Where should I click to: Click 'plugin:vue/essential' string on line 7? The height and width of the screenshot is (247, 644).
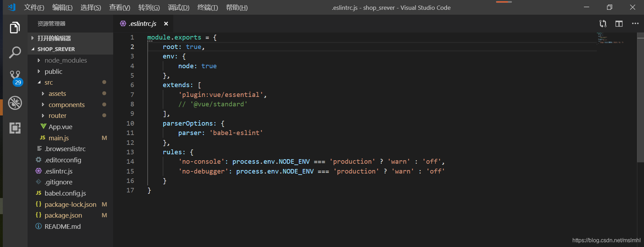coord(221,94)
